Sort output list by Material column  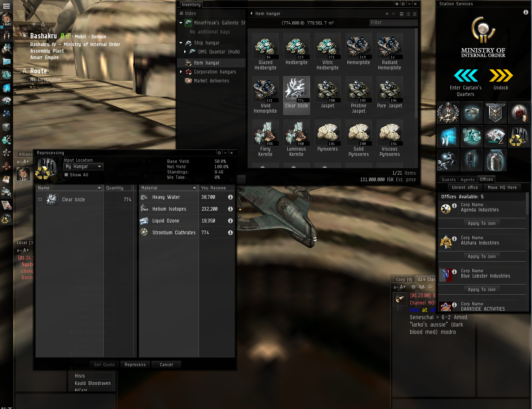(x=168, y=188)
